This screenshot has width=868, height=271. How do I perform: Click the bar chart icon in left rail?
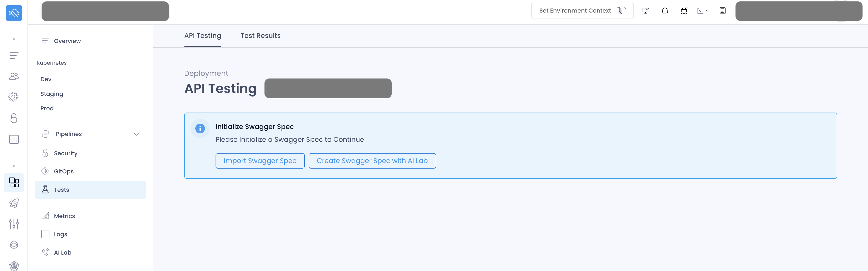pos(14,139)
